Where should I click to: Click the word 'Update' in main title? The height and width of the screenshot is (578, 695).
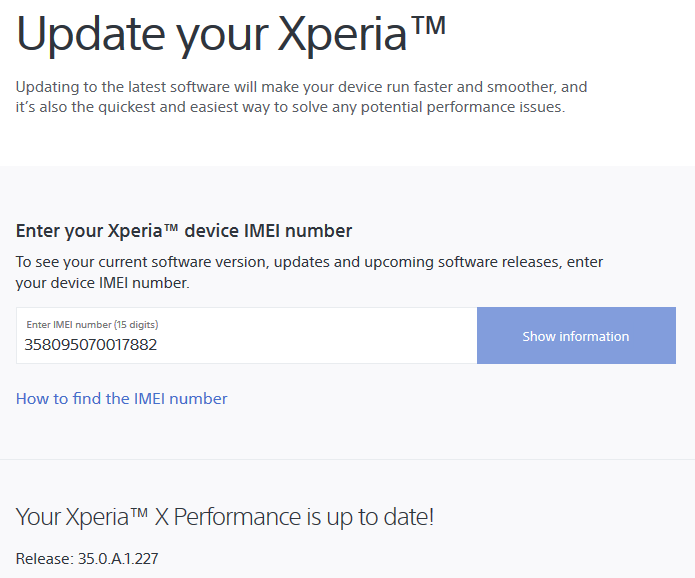(91, 35)
